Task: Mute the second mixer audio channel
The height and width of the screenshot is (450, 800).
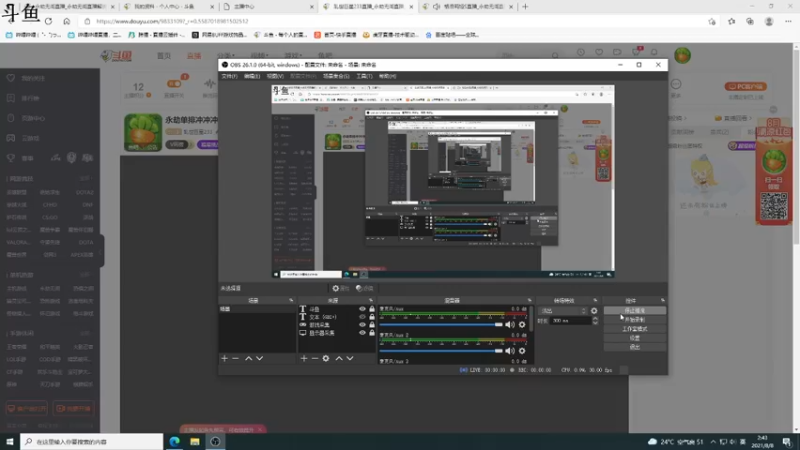Action: (510, 351)
